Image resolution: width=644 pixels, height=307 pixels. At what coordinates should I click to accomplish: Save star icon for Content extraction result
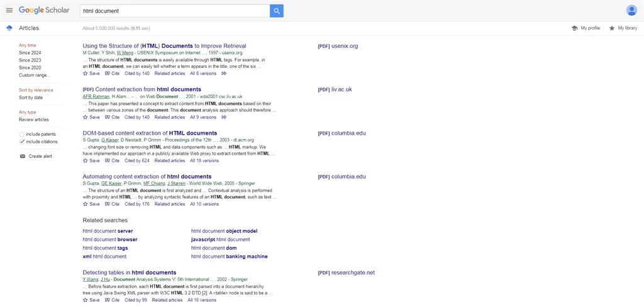point(86,117)
